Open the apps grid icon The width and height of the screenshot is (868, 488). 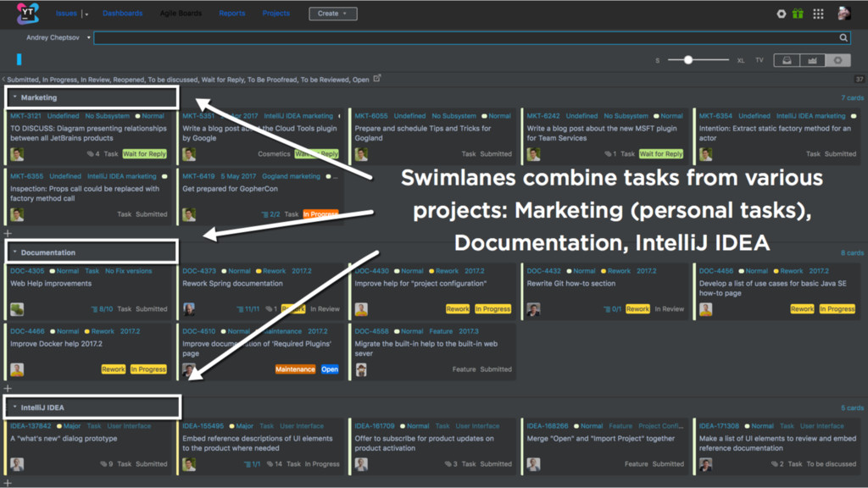(818, 14)
